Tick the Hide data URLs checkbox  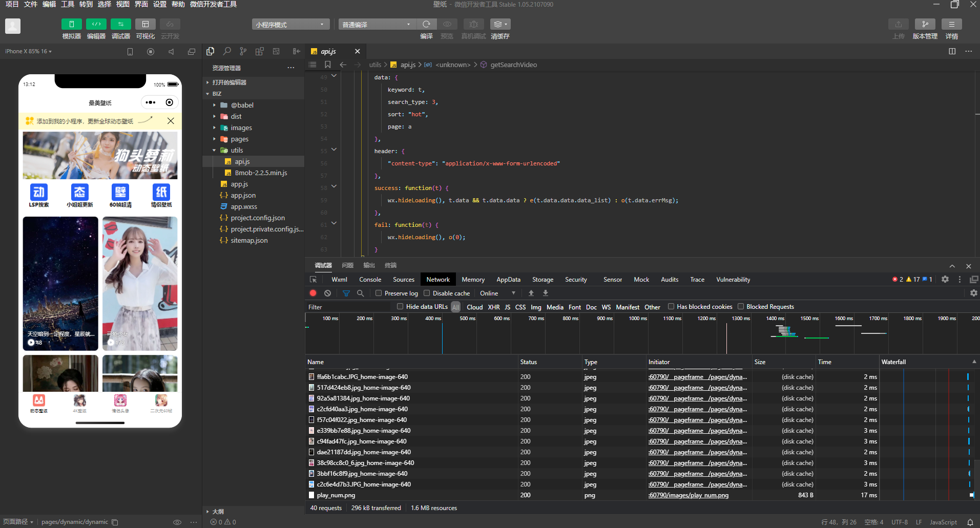[400, 307]
